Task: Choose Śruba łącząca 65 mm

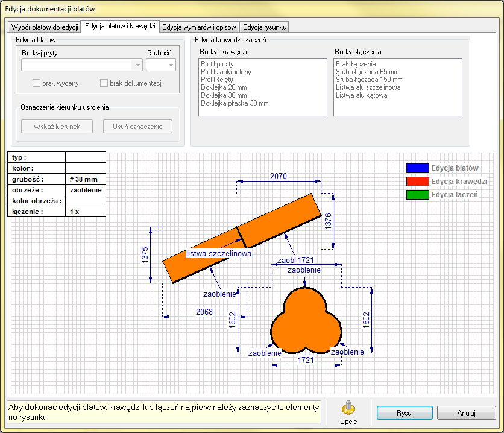Action: [x=367, y=72]
